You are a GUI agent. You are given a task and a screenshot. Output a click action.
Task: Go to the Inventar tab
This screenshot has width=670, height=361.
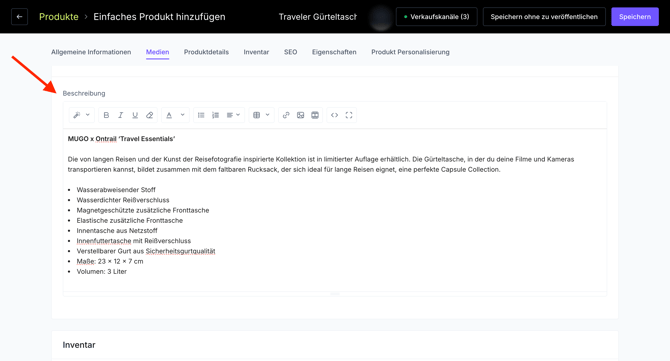pyautogui.click(x=256, y=52)
